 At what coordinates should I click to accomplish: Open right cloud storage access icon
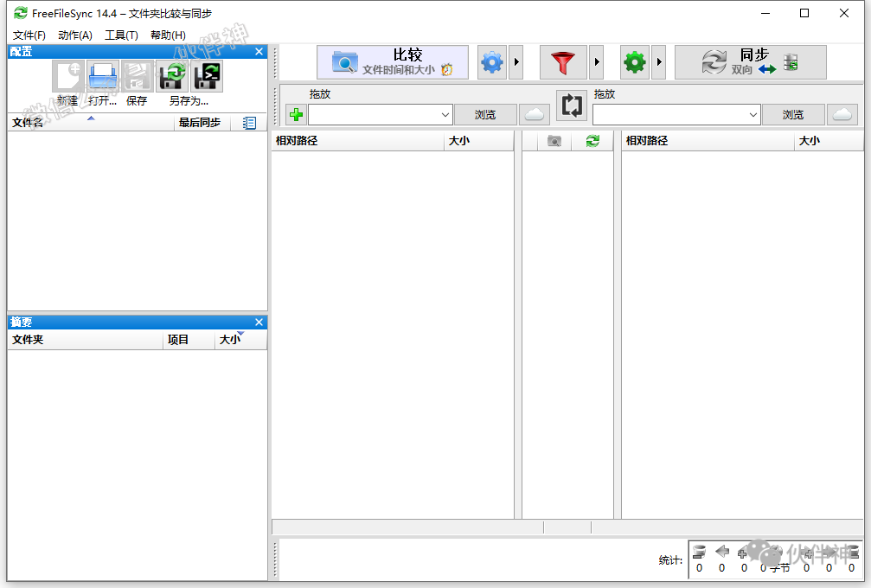click(842, 115)
